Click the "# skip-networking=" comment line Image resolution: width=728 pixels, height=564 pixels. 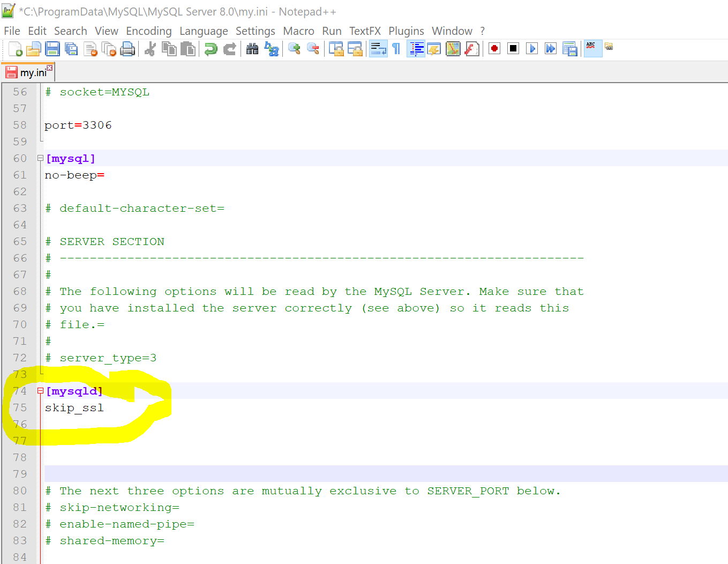[x=112, y=508]
